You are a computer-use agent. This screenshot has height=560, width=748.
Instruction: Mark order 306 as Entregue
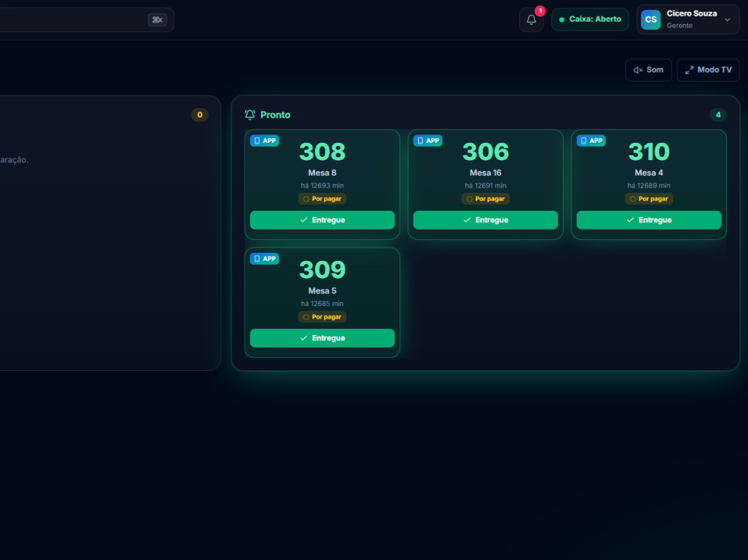[x=485, y=220]
